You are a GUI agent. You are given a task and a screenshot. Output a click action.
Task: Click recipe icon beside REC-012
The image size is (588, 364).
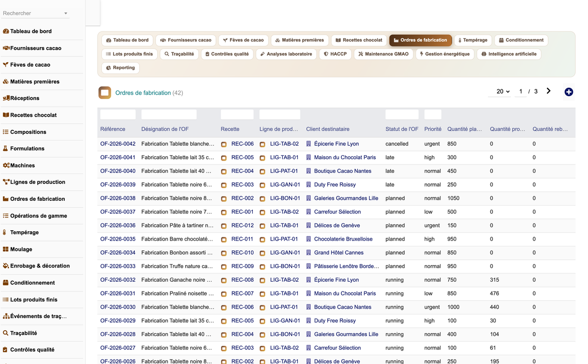[x=224, y=226]
